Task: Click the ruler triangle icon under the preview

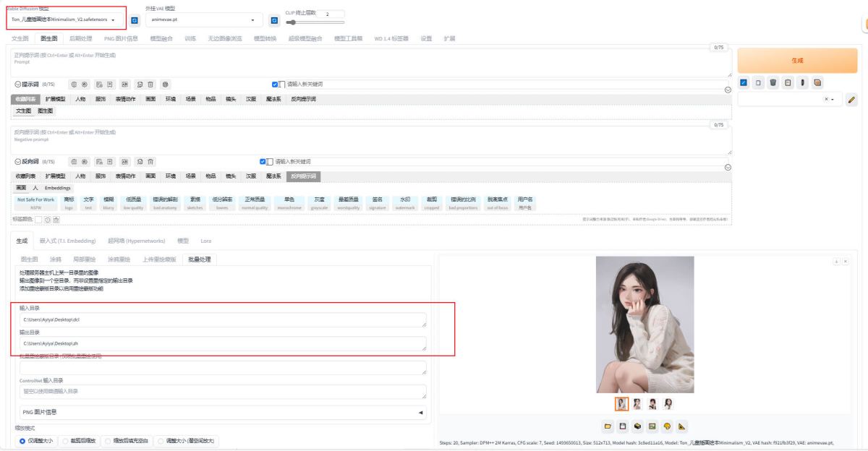Action: (682, 426)
